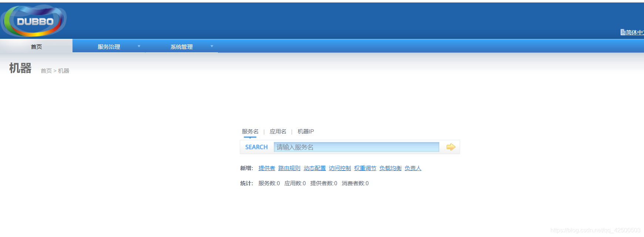The image size is (644, 237).
Task: Click the 首页 breadcrumb link
Action: [46, 71]
